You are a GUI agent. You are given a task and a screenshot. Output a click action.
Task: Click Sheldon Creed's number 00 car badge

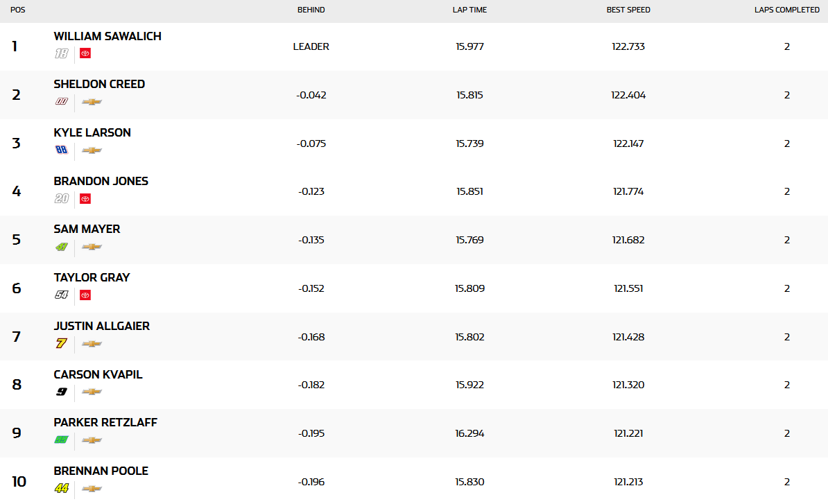click(x=61, y=102)
